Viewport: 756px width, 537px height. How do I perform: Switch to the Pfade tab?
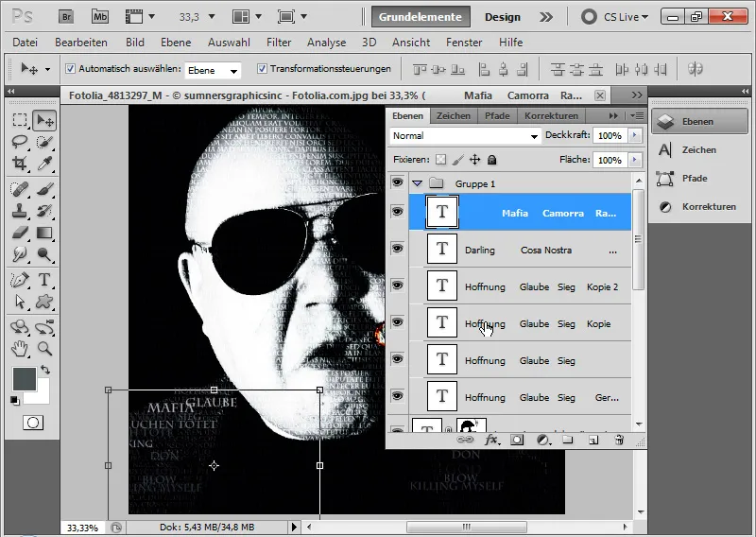point(497,115)
